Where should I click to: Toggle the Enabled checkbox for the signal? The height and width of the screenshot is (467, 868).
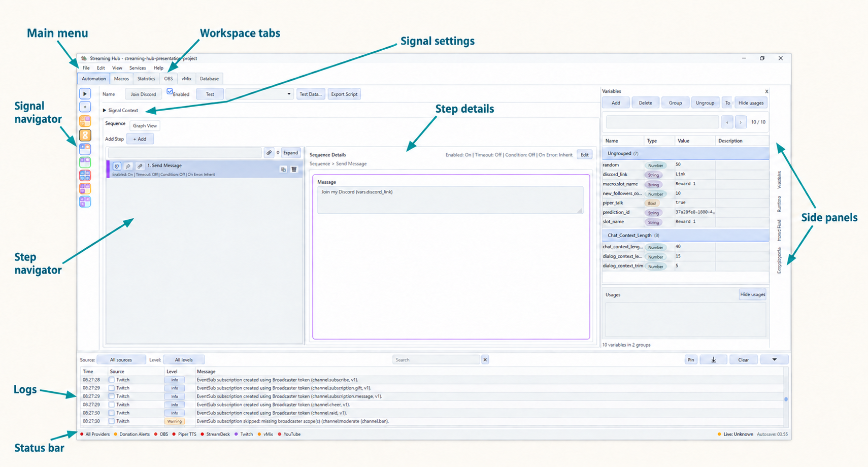click(170, 92)
